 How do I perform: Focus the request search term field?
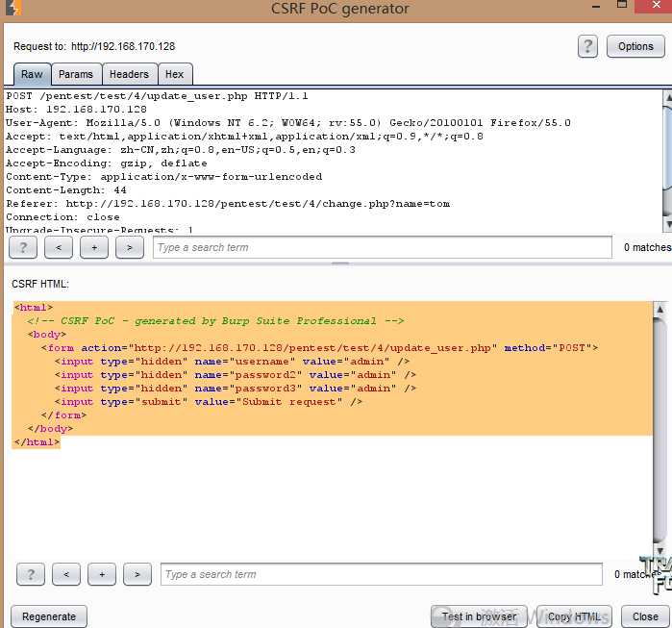pyautogui.click(x=383, y=248)
